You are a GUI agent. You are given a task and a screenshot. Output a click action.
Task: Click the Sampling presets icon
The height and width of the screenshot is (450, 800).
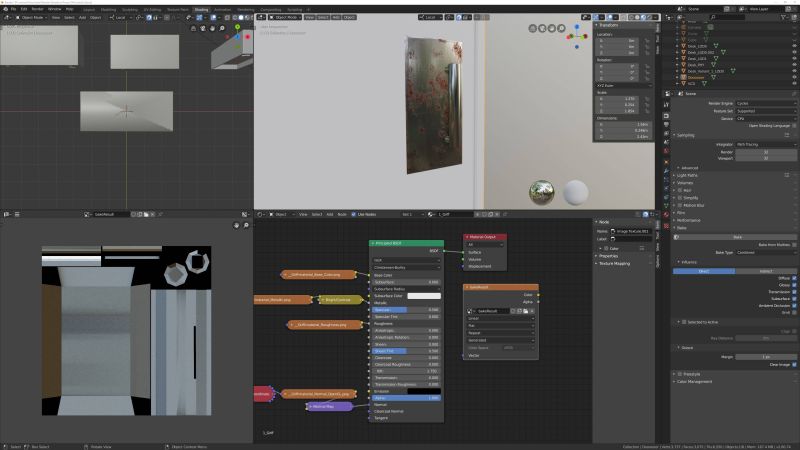tap(787, 135)
